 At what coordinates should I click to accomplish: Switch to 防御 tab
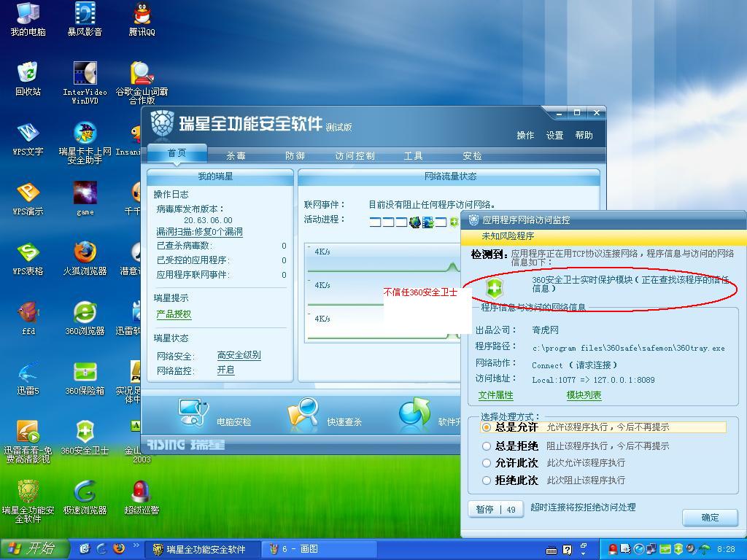295,156
